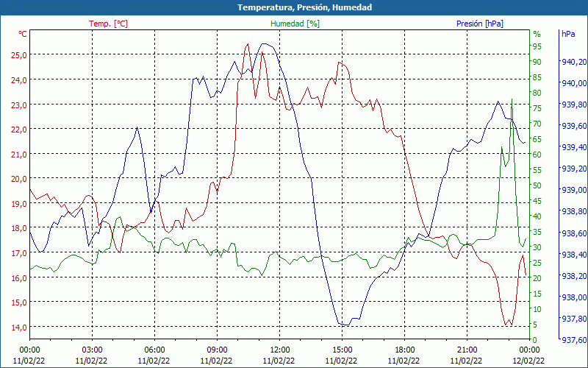Click pressure axis value "940,20"
Screen dimensions: 588x368
pyautogui.click(x=573, y=62)
